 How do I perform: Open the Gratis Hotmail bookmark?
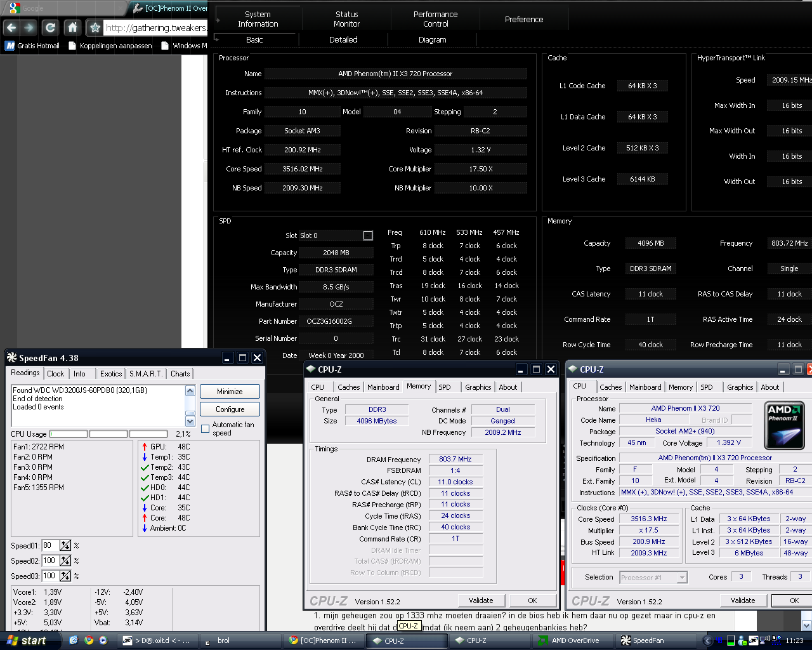(32, 46)
